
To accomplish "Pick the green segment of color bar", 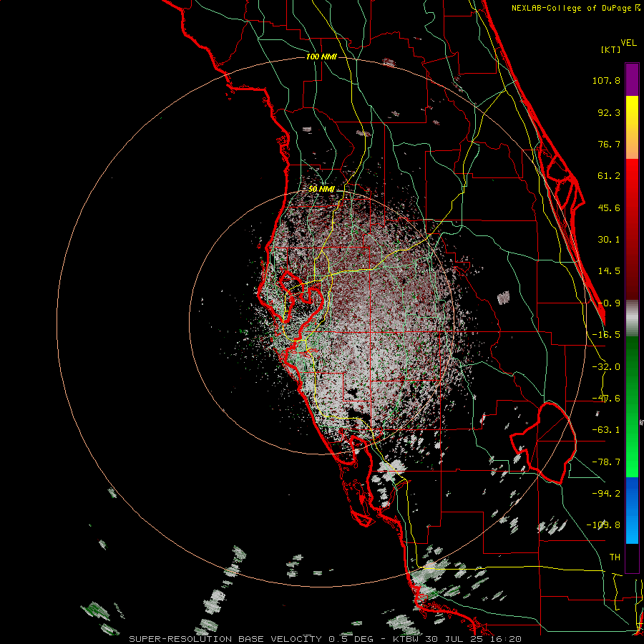I will 632,406.
